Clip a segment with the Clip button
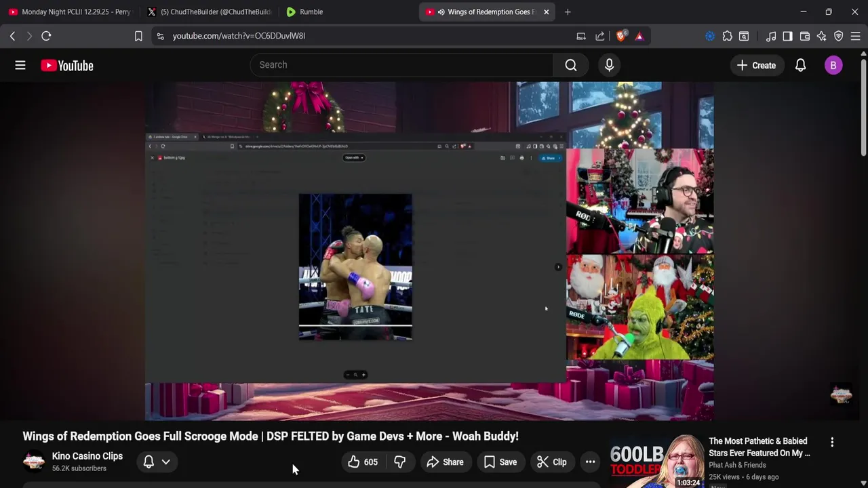 tap(552, 462)
